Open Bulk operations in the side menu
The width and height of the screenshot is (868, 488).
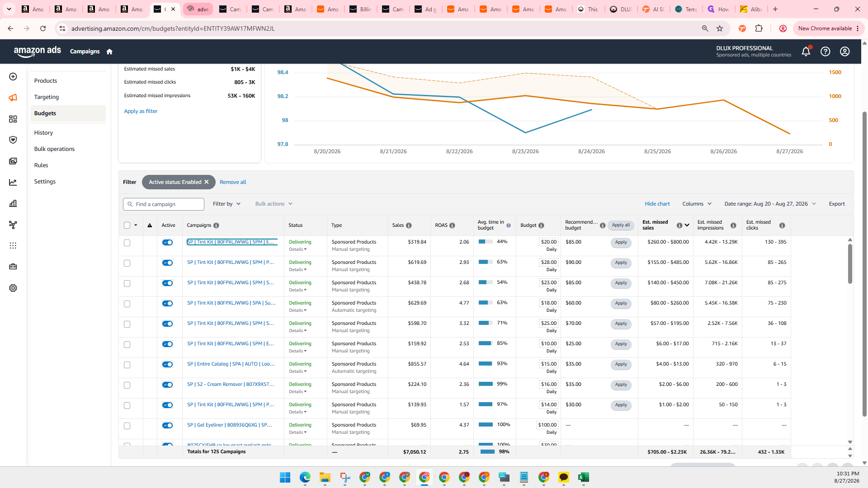[x=54, y=149]
